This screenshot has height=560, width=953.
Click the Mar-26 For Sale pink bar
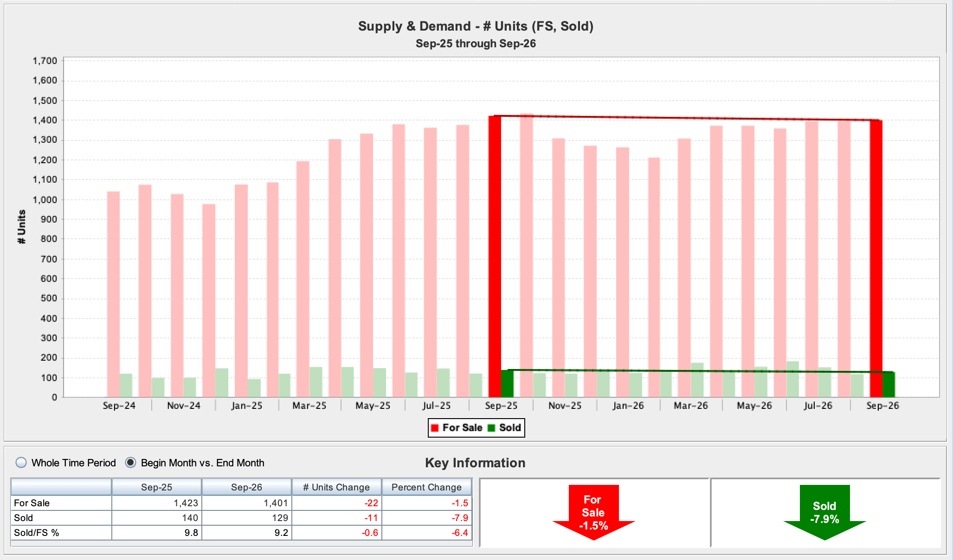coord(684,267)
